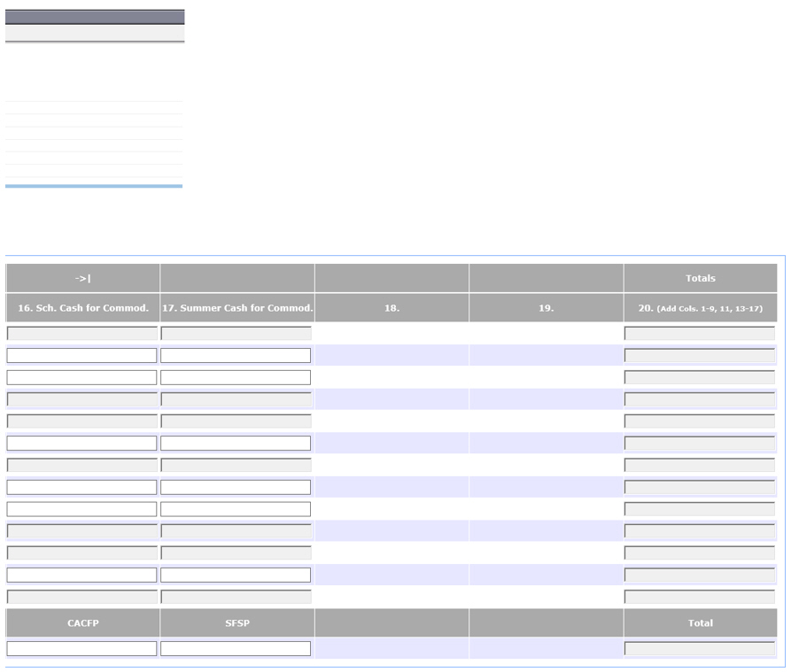
Task: Click the "19." column header
Action: click(x=546, y=308)
